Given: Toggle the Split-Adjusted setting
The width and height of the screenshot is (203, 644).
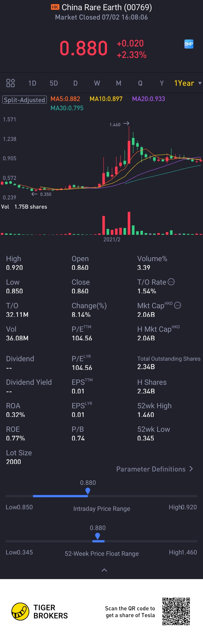Looking at the screenshot, I should click(24, 100).
